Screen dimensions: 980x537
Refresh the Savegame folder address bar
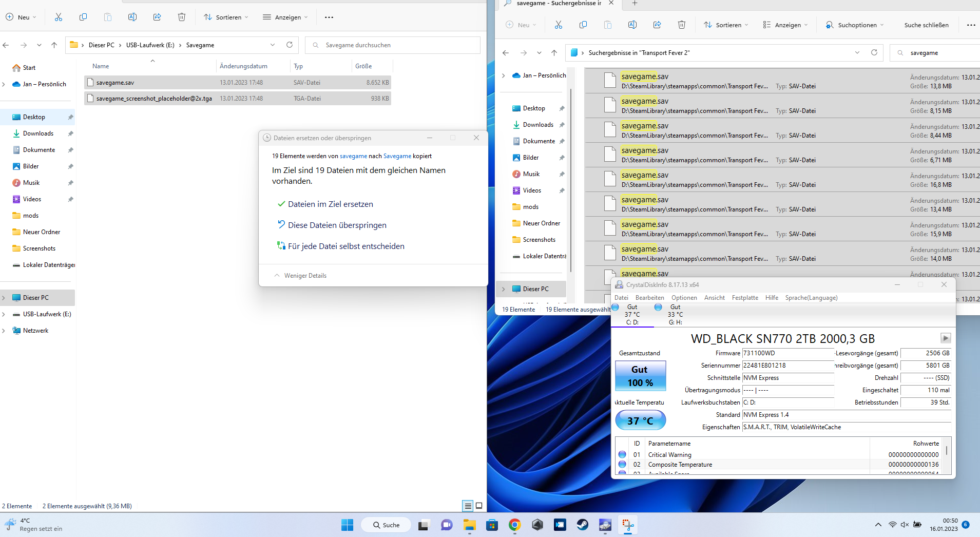(290, 45)
